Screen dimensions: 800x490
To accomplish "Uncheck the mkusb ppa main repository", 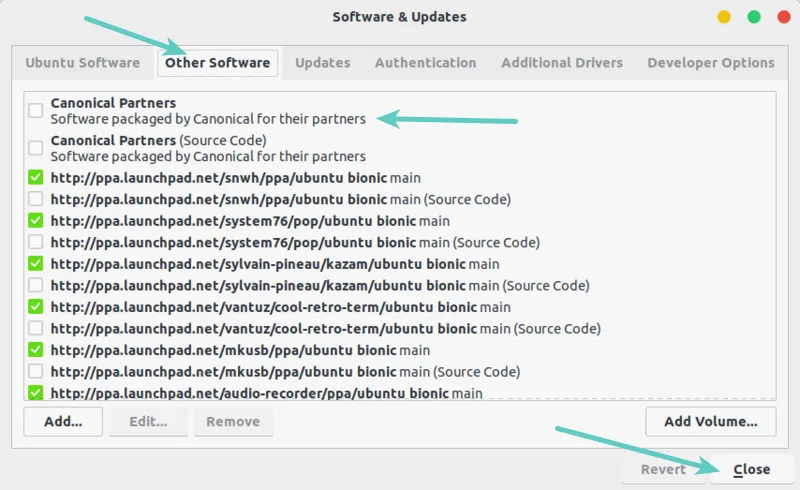I will (x=35, y=350).
